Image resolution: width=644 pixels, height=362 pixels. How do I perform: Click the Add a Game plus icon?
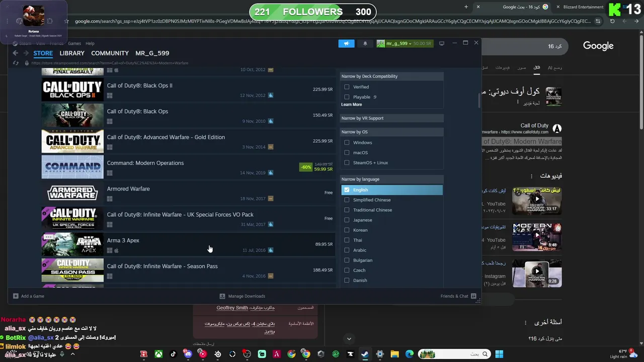[x=16, y=296]
